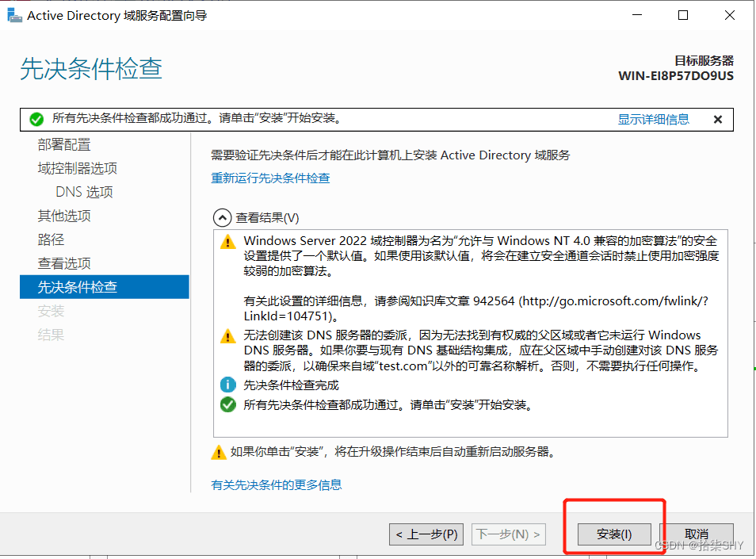Click 取消 to cancel the wizard
This screenshot has width=756, height=559.
(697, 534)
